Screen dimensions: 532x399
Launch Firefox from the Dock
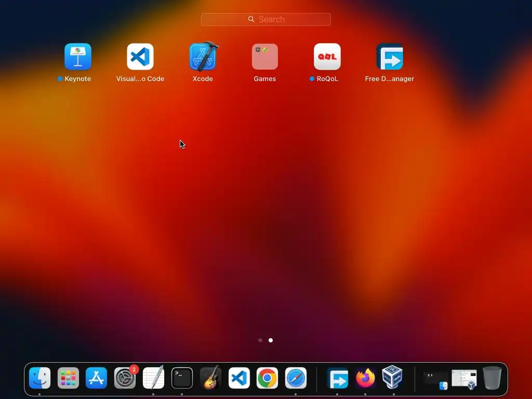click(365, 378)
